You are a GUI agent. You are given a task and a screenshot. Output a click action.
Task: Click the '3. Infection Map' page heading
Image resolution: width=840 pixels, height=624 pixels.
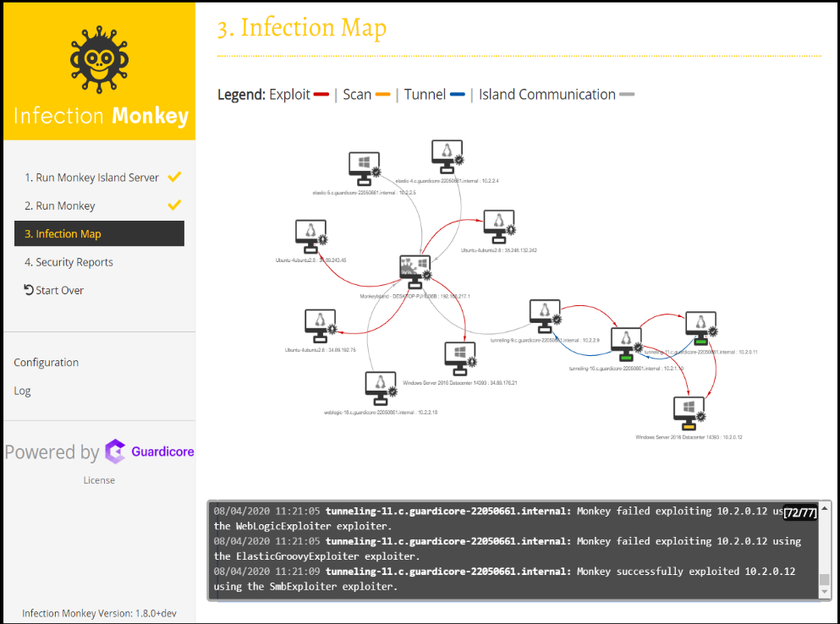[x=302, y=28]
